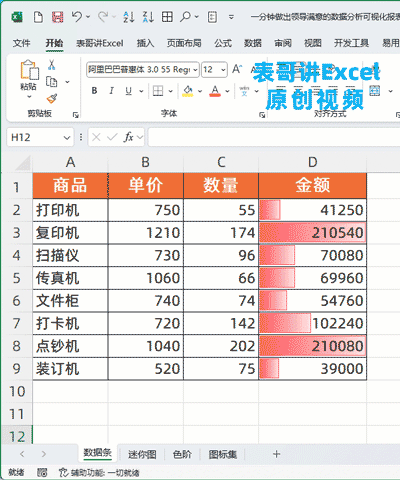This screenshot has height=480, width=400.
Task: Sort ascending A to Z
Action: (128, 17)
